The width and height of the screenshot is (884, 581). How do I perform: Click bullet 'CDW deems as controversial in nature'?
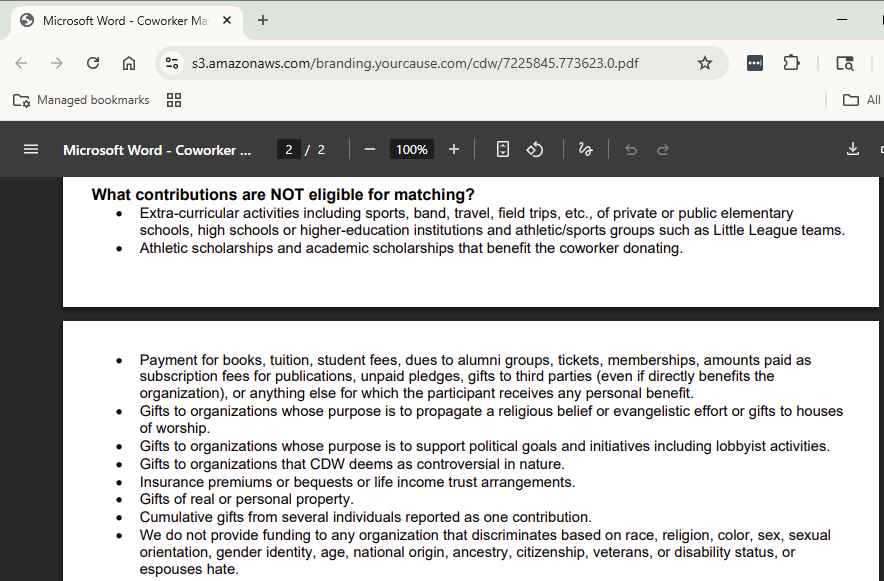[x=352, y=464]
